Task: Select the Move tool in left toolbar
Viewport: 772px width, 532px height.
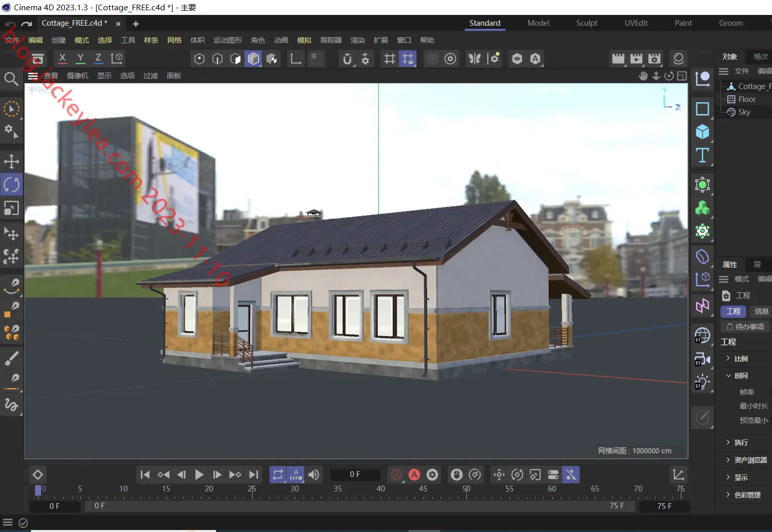Action: pos(11,161)
